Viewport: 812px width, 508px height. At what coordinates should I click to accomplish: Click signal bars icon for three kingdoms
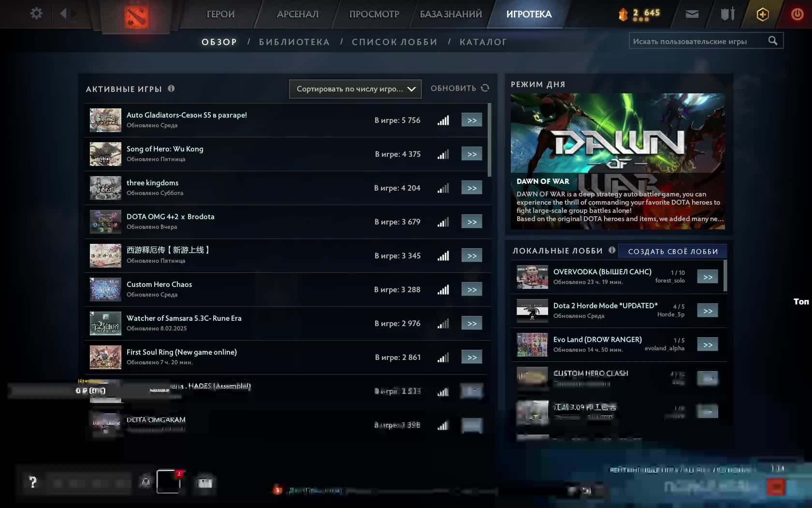(x=443, y=188)
